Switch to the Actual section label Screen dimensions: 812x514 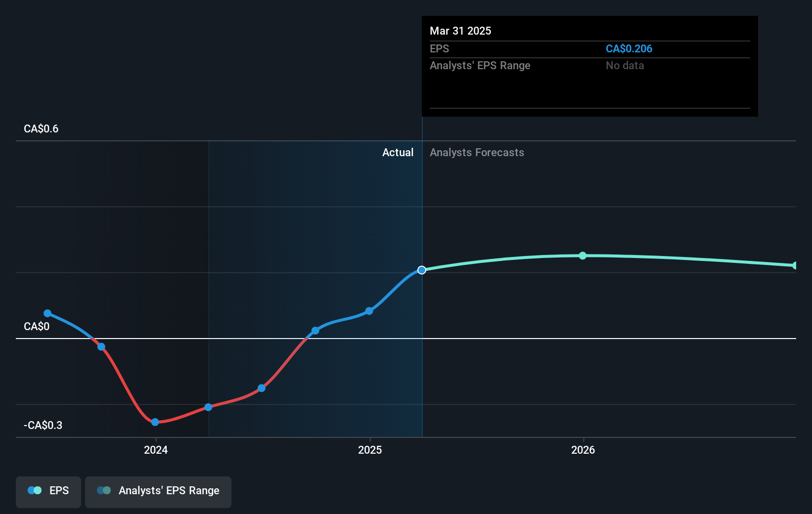398,152
